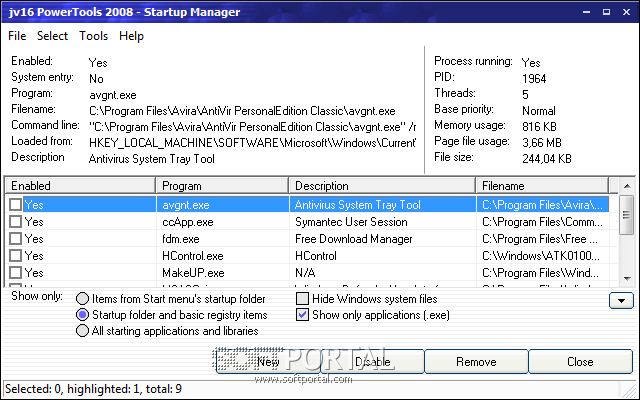Click the PID value 1964
This screenshot has width=640, height=400.
(x=534, y=78)
